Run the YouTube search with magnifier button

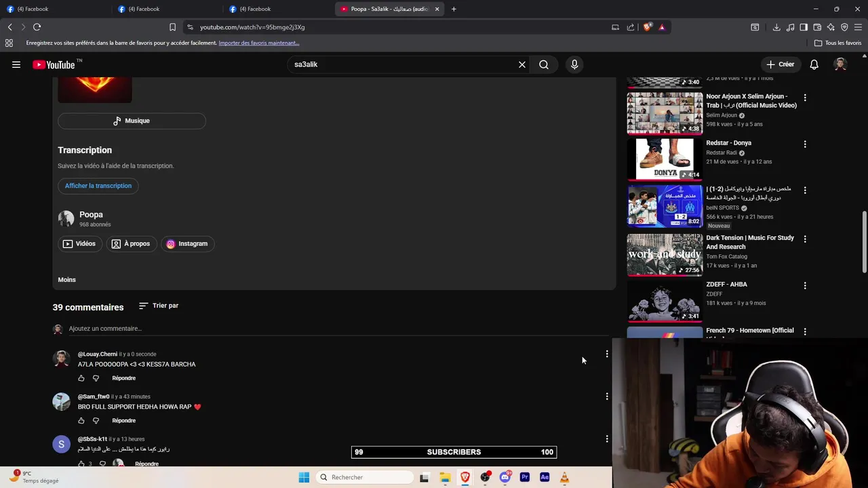(544, 64)
